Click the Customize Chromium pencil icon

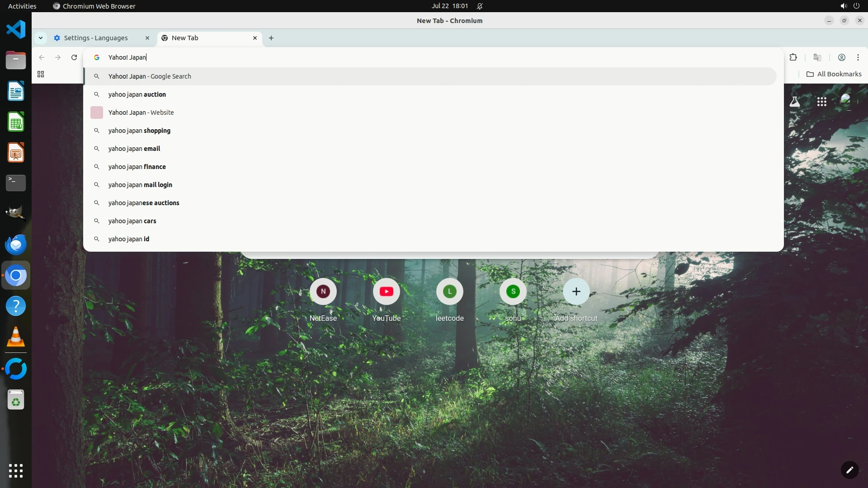tap(849, 469)
